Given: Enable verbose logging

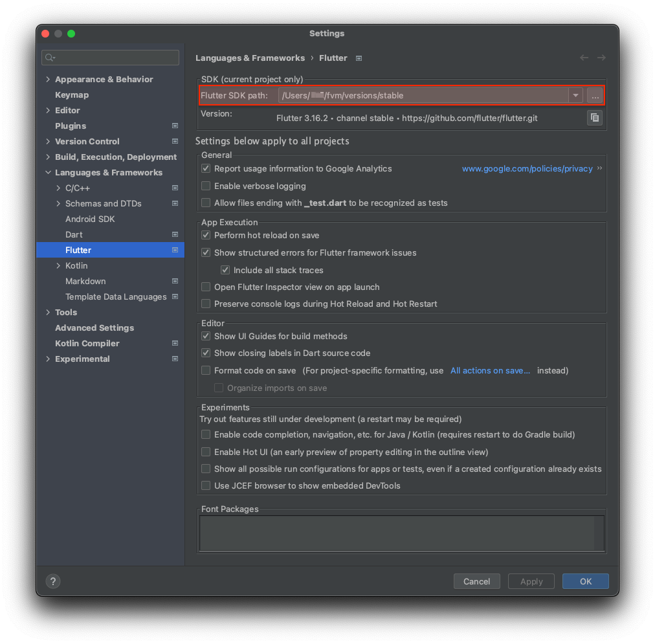Looking at the screenshot, I should click(205, 186).
